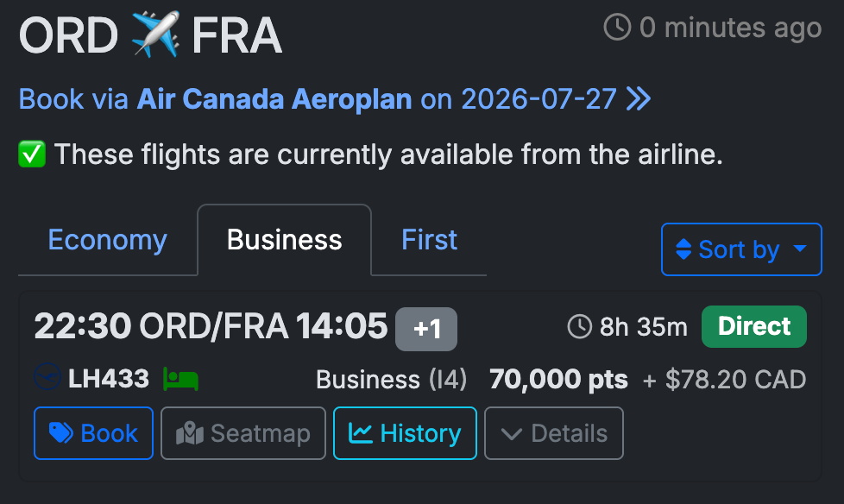Image resolution: width=844 pixels, height=504 pixels.
Task: Click the +1 overnight arrival badge
Action: coord(426,328)
